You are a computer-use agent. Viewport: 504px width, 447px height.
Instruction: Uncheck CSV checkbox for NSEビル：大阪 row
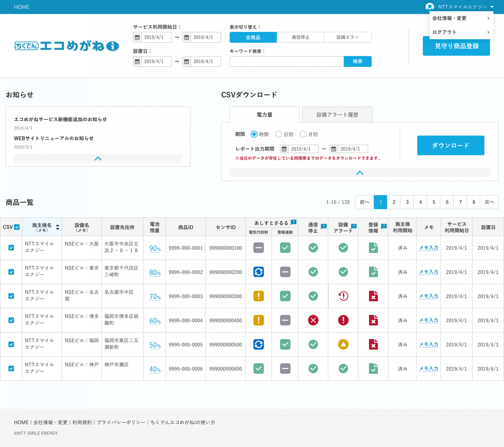(11, 248)
